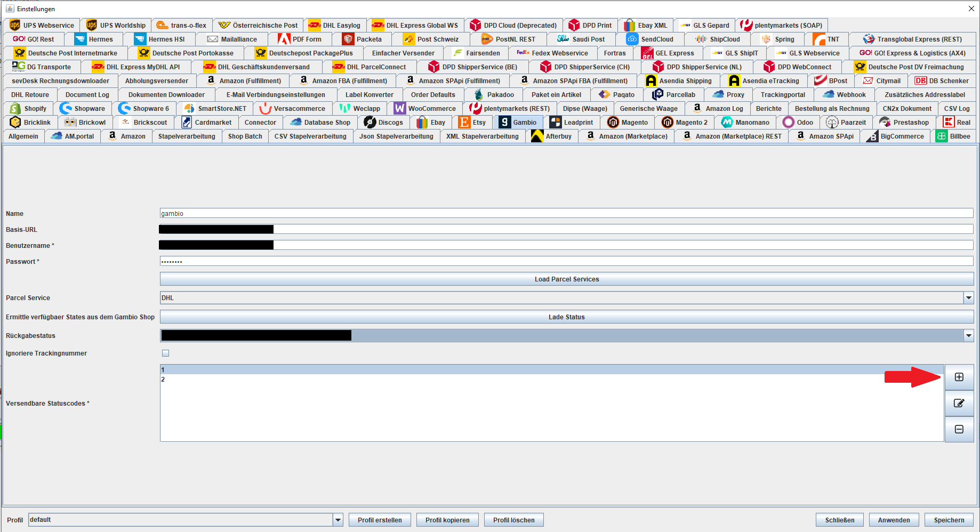Click the Profil löschen button

(513, 520)
